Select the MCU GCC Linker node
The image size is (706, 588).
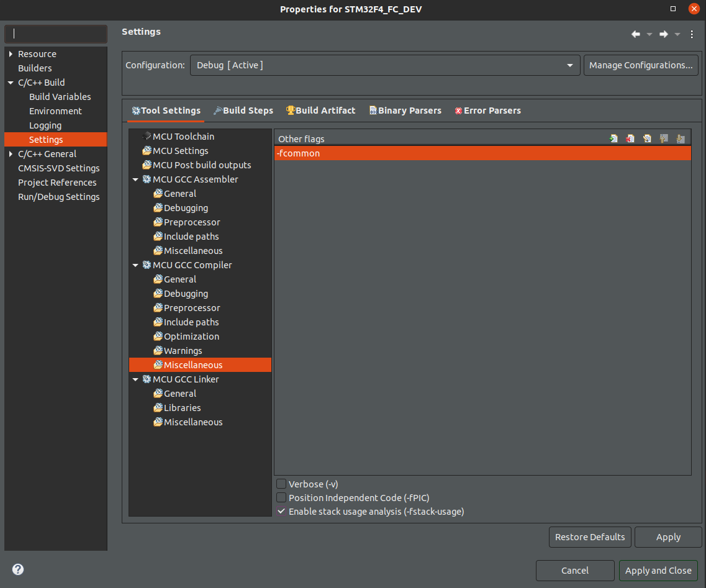(x=181, y=379)
